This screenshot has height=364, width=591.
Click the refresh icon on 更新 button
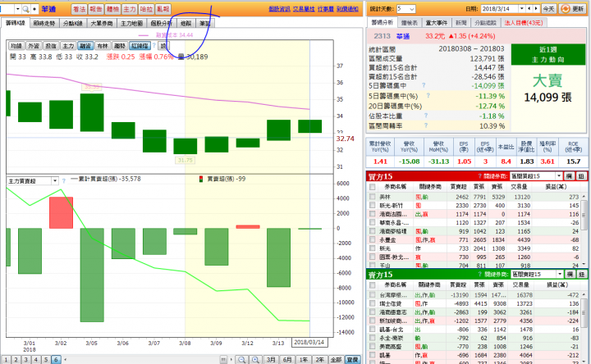565,9
